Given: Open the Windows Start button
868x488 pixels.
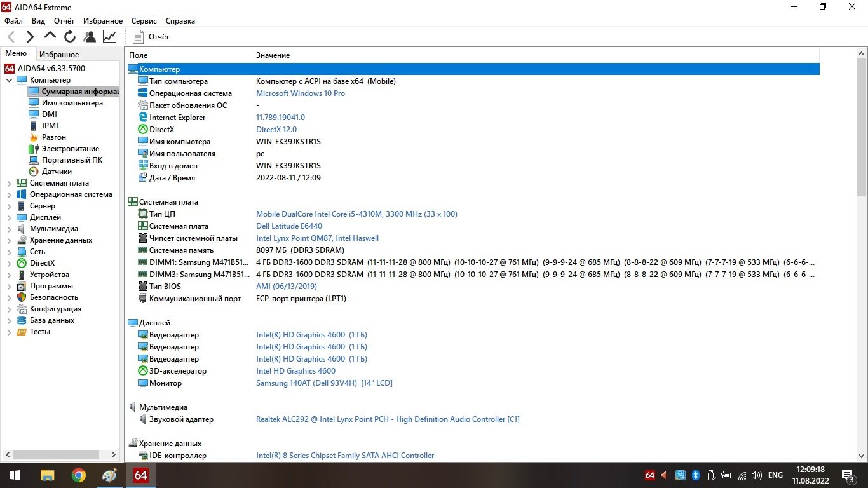Looking at the screenshot, I should click(x=15, y=475).
